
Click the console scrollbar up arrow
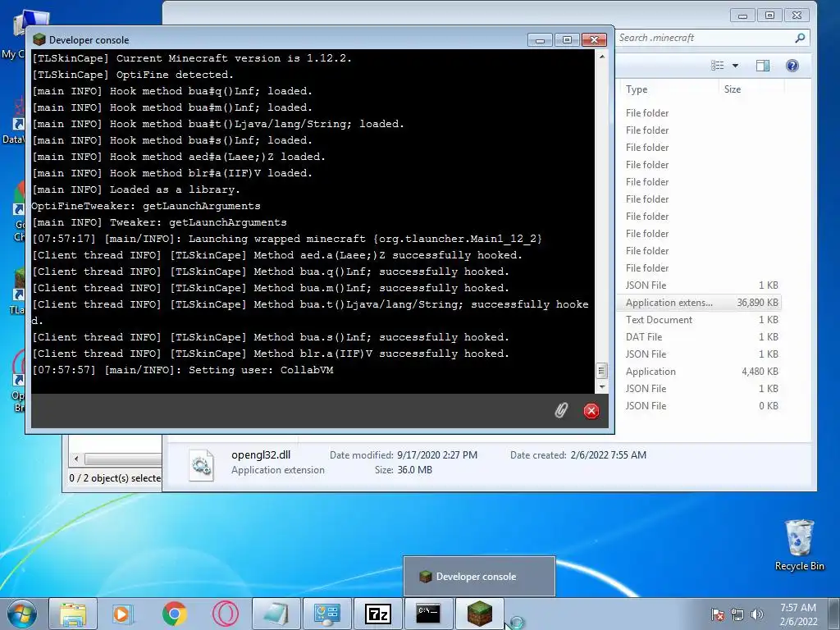(601, 57)
